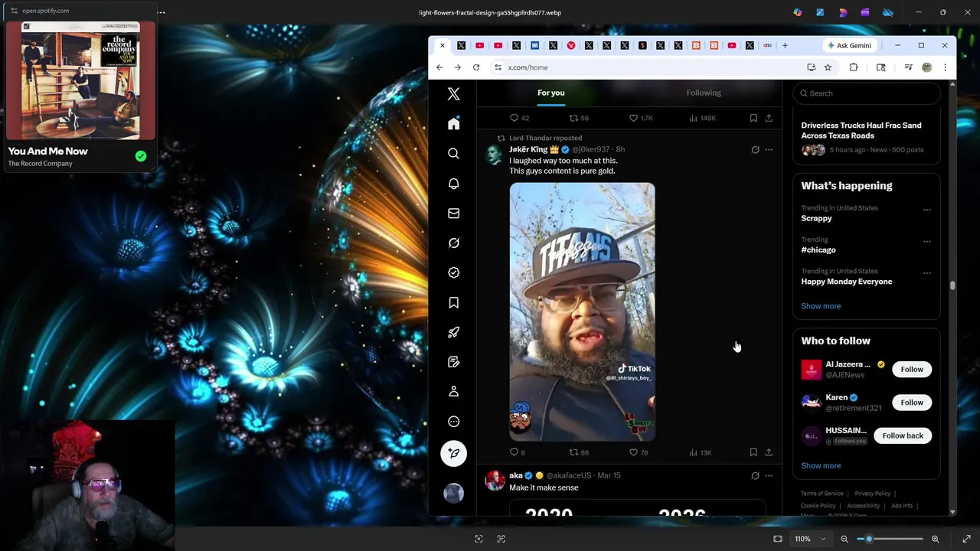Click Photos fit-to-window icon

(x=778, y=539)
